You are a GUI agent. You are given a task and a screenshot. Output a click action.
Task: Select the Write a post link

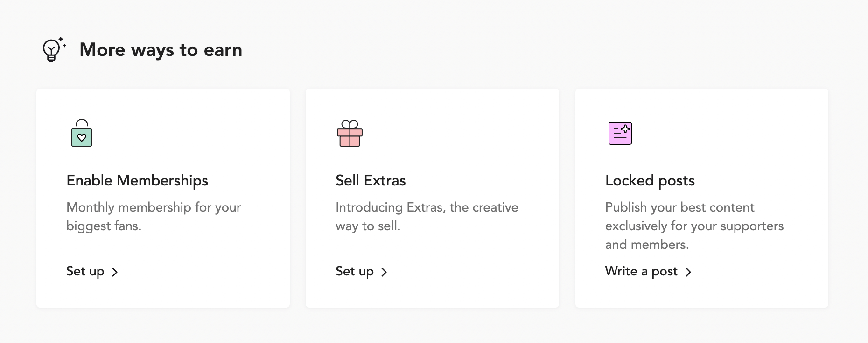click(x=641, y=271)
